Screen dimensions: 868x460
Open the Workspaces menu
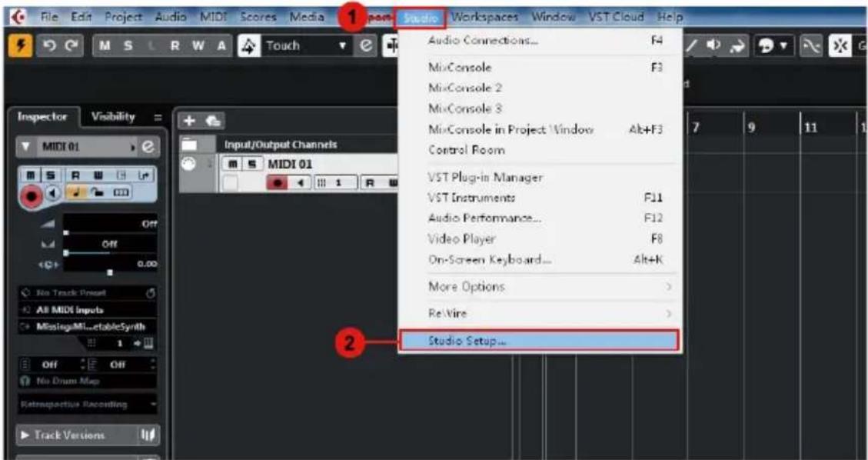point(485,17)
